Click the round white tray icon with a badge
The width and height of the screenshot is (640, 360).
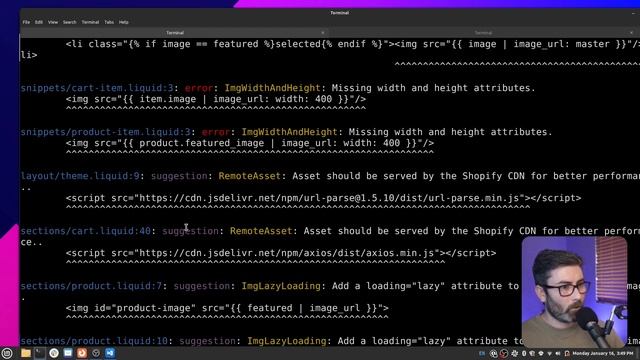point(493,353)
